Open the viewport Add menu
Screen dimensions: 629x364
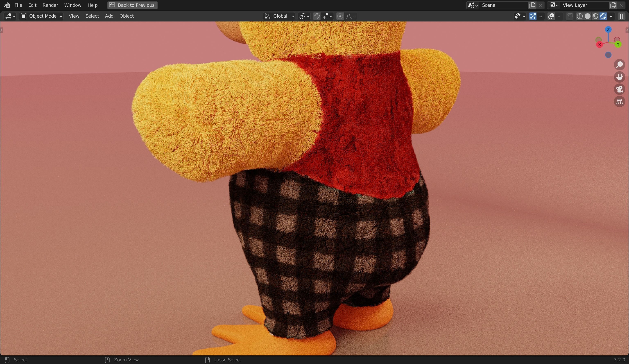click(x=109, y=16)
